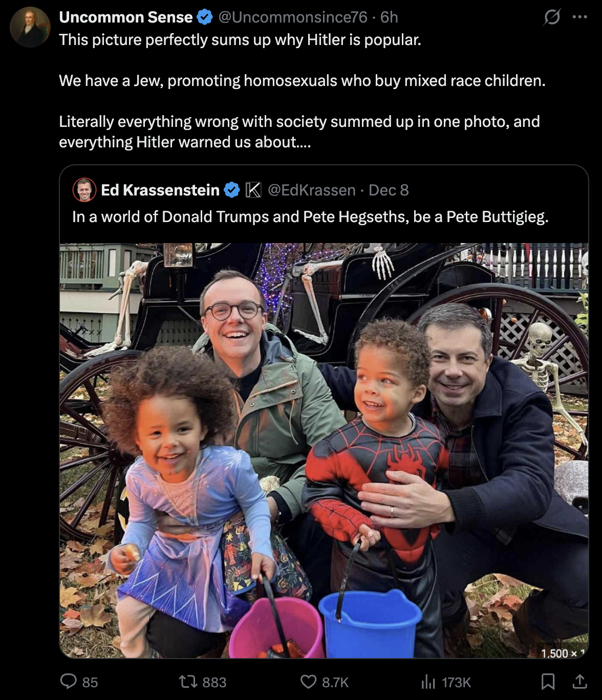Bookmark this post
The width and height of the screenshot is (602, 700).
(x=548, y=682)
